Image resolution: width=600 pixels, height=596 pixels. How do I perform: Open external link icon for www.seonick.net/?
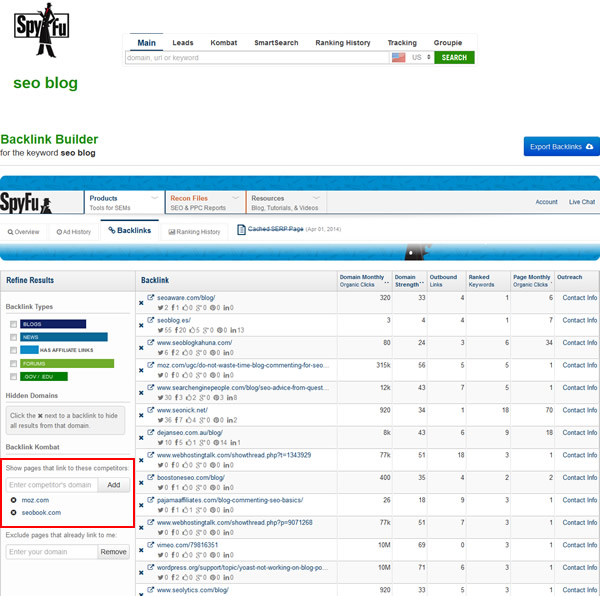tap(151, 410)
